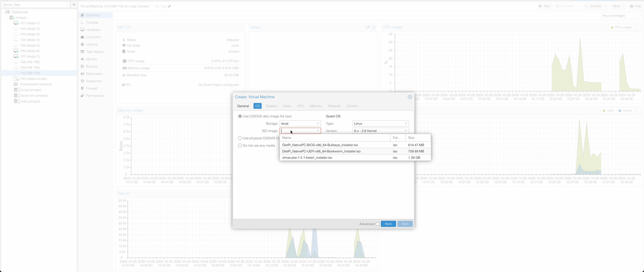Click the edit notes icon
The width and height of the screenshot is (644, 272).
coord(367,27)
